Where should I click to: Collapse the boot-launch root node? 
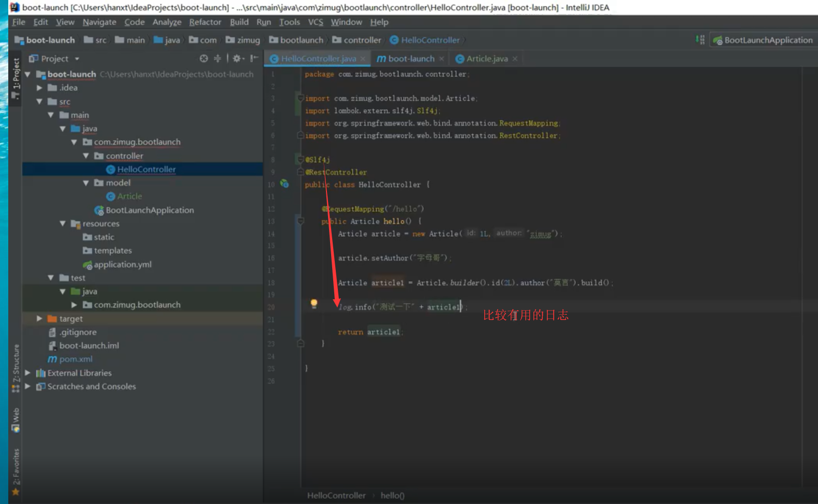click(27, 74)
